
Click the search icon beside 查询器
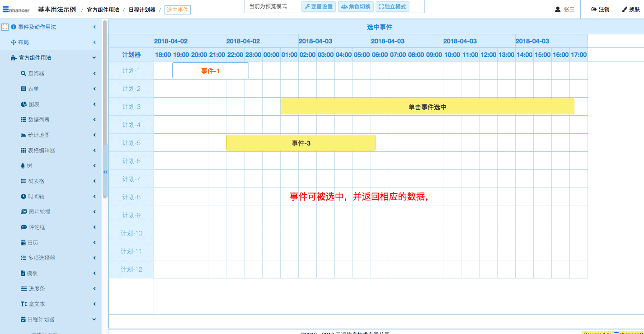coord(24,74)
